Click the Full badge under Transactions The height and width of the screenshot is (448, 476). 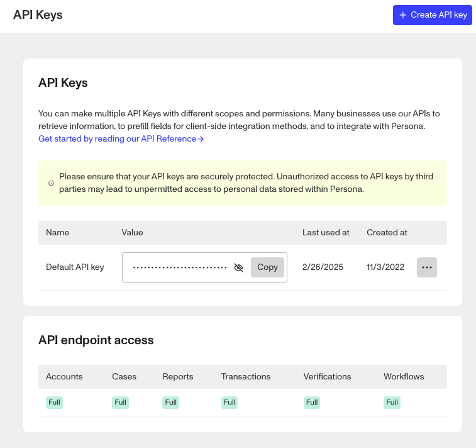(230, 403)
